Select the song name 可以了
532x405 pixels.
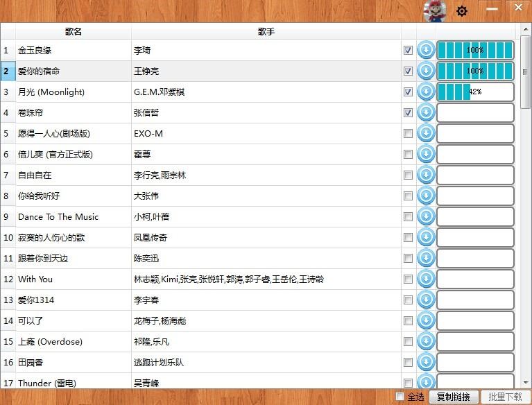tap(31, 320)
